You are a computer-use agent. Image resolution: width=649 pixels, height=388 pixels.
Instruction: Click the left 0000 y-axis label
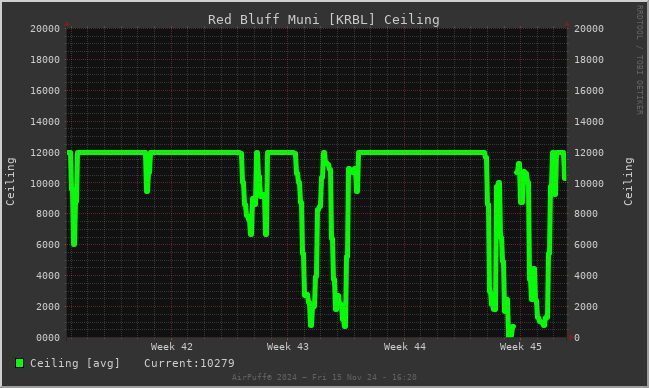click(48, 338)
